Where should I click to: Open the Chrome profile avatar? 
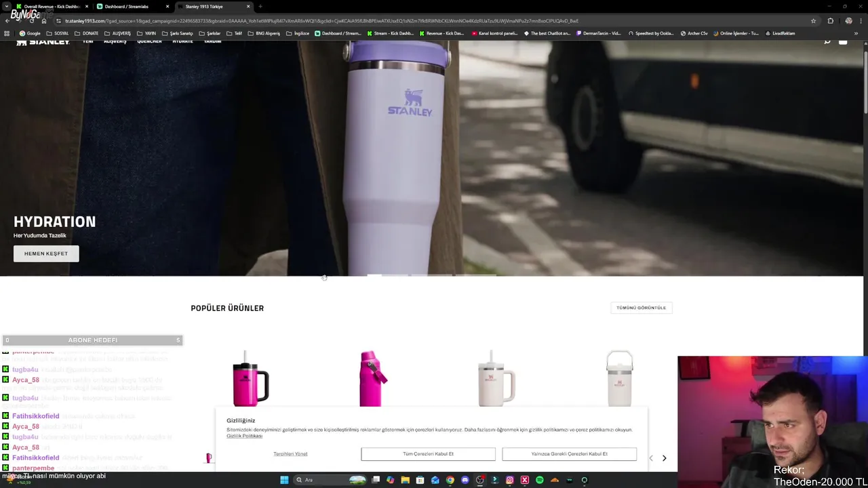(848, 21)
